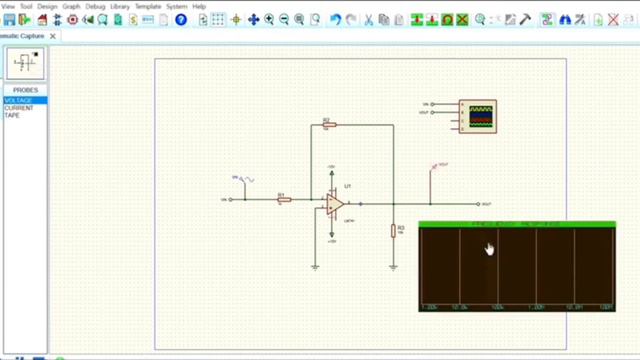The height and width of the screenshot is (360, 640).
Task: Open the Graph menu
Action: [x=71, y=7]
